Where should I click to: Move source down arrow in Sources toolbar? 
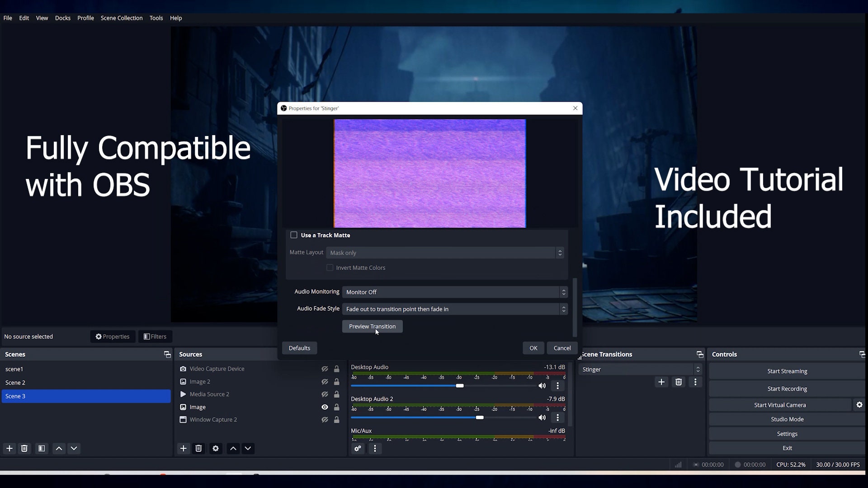[248, 448]
